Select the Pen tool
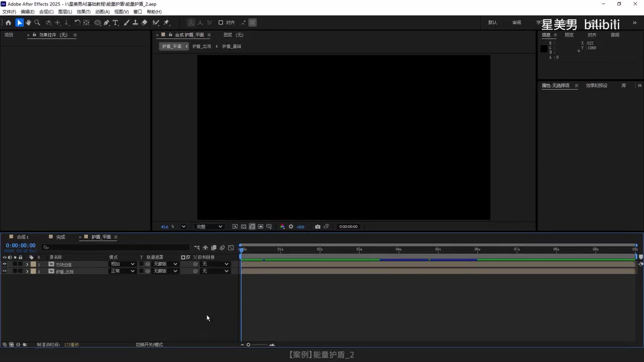Image resolution: width=644 pixels, height=362 pixels. click(107, 23)
